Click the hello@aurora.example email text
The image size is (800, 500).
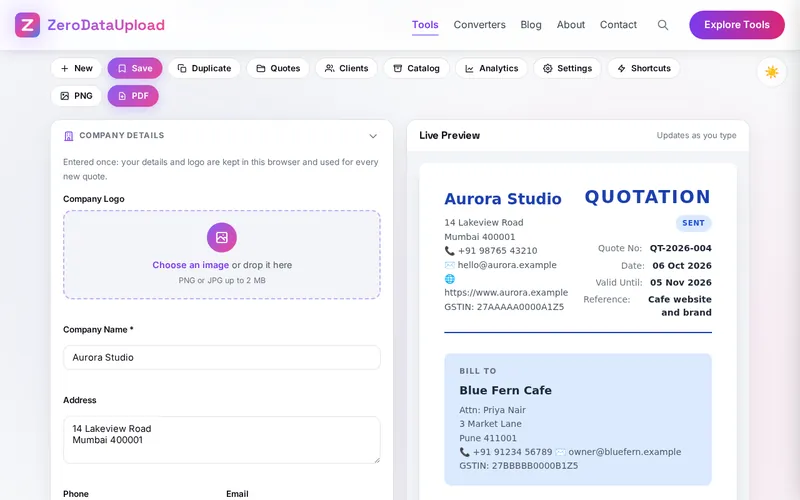tap(507, 265)
